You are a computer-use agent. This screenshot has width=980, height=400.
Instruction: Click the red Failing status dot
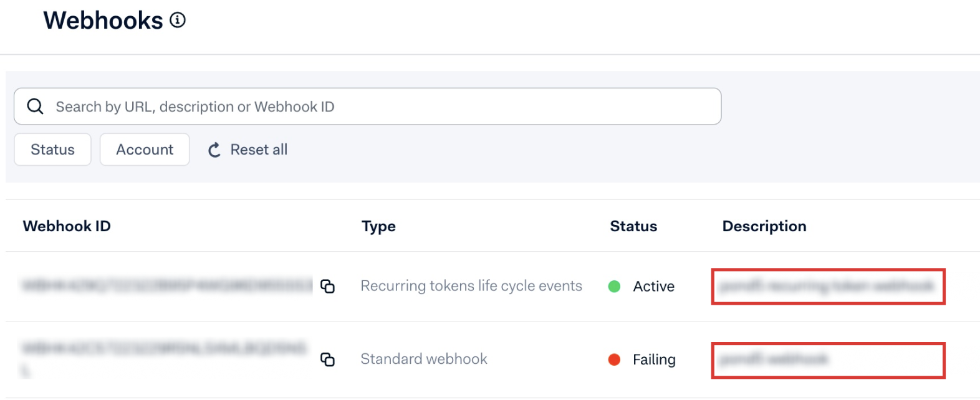coord(614,360)
